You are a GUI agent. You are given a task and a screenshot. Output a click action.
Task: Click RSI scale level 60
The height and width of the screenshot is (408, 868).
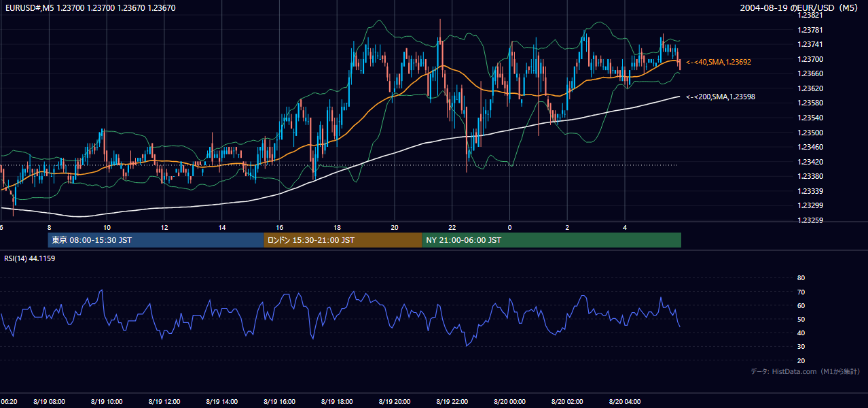point(801,305)
